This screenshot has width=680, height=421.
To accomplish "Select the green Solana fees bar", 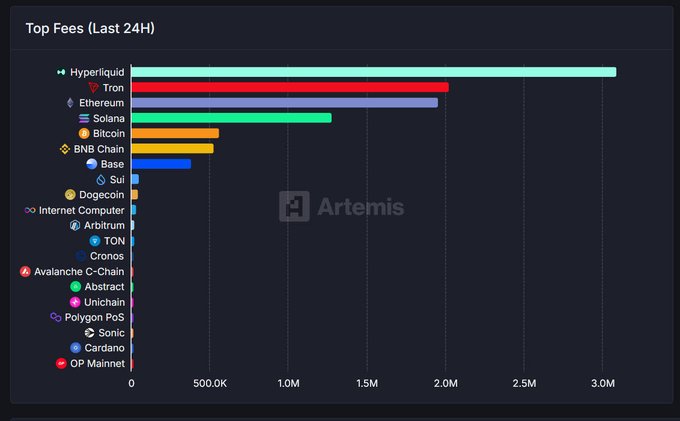I will [232, 118].
